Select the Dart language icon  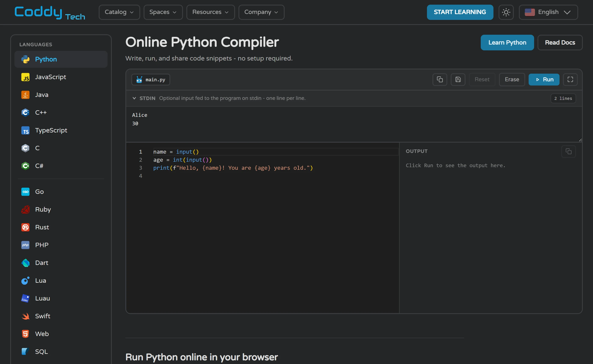coord(25,263)
